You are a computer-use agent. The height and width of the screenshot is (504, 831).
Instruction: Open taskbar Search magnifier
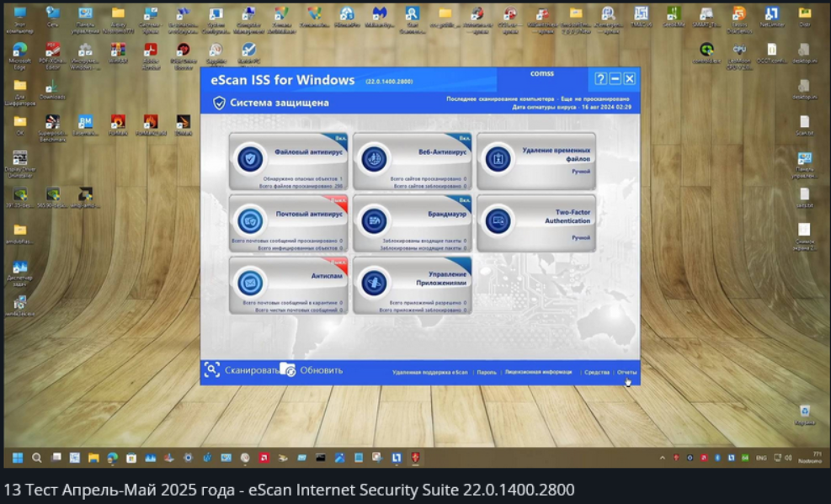(x=36, y=458)
